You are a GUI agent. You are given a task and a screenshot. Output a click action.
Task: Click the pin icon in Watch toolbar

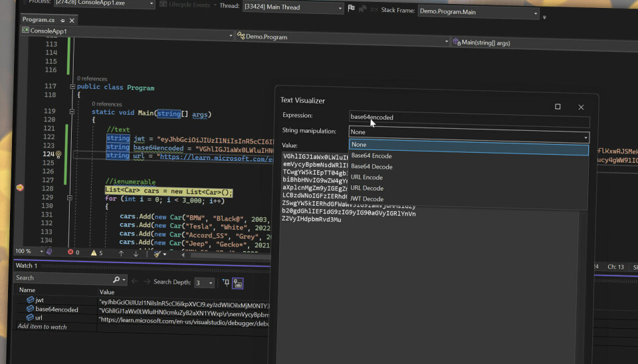(x=226, y=283)
